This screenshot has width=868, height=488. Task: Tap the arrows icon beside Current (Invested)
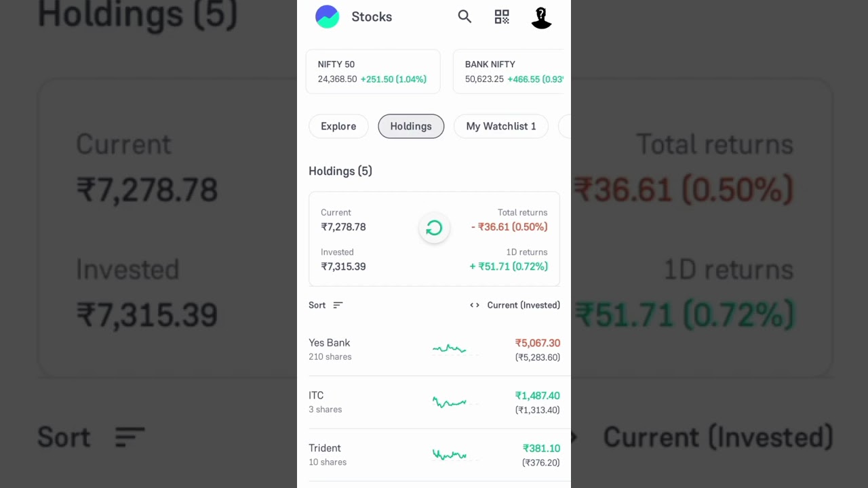pyautogui.click(x=475, y=305)
